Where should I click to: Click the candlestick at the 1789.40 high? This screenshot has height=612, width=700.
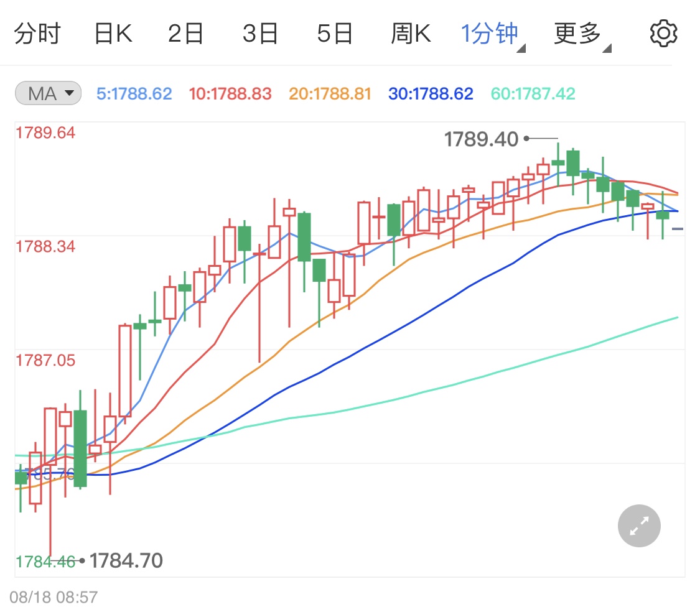558,164
